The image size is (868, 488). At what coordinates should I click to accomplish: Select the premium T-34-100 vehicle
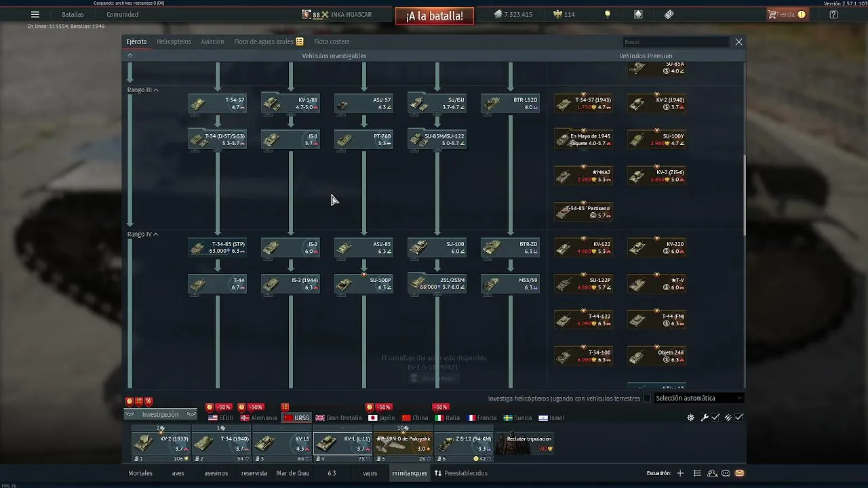[584, 356]
